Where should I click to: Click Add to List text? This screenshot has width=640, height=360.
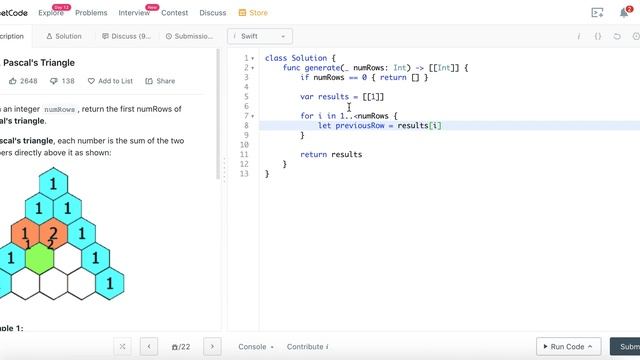115,81
